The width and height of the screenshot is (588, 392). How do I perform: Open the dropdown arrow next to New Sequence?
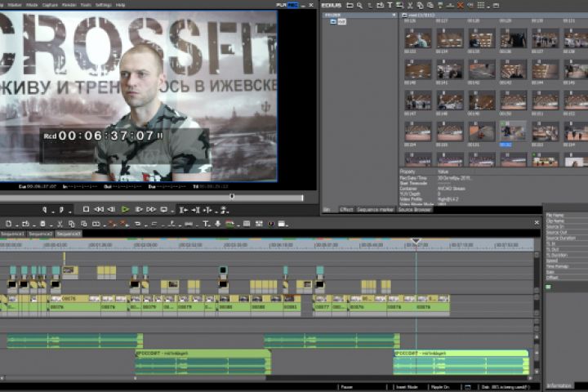coord(17,225)
